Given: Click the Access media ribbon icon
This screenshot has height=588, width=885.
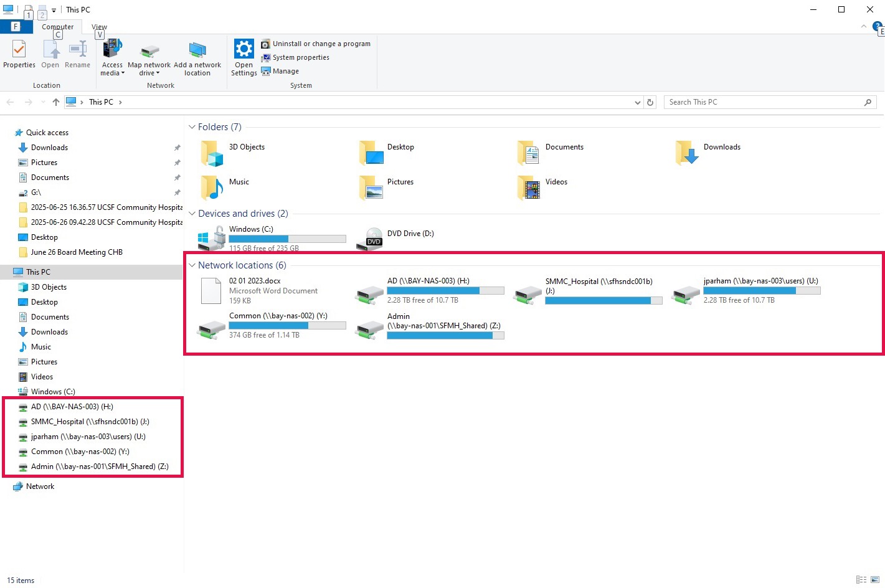Looking at the screenshot, I should [113, 50].
